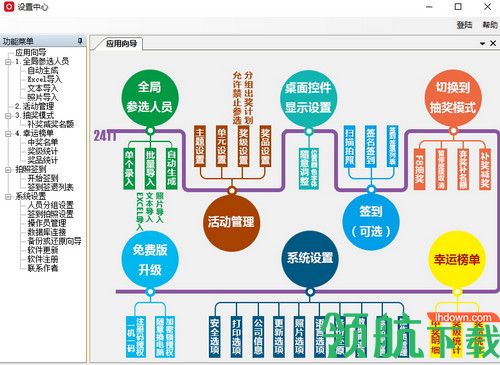
Task: Open the brown 奖品设置 box
Action: (x=265, y=146)
